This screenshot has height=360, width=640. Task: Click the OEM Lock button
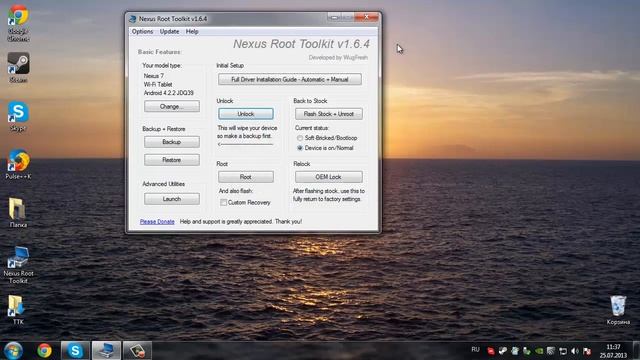[329, 177]
